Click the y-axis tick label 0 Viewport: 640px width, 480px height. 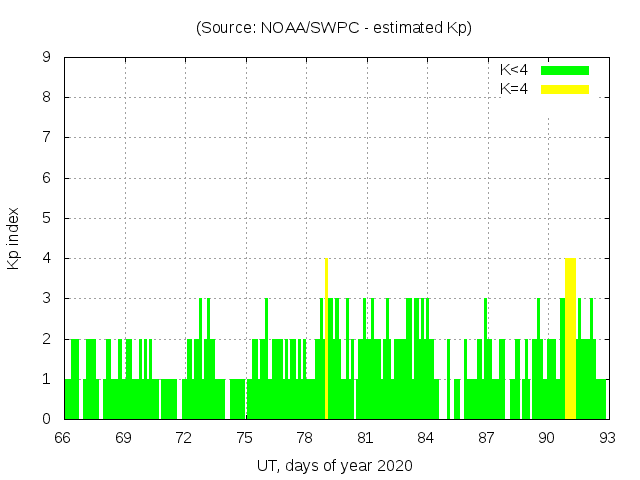[x=46, y=419]
